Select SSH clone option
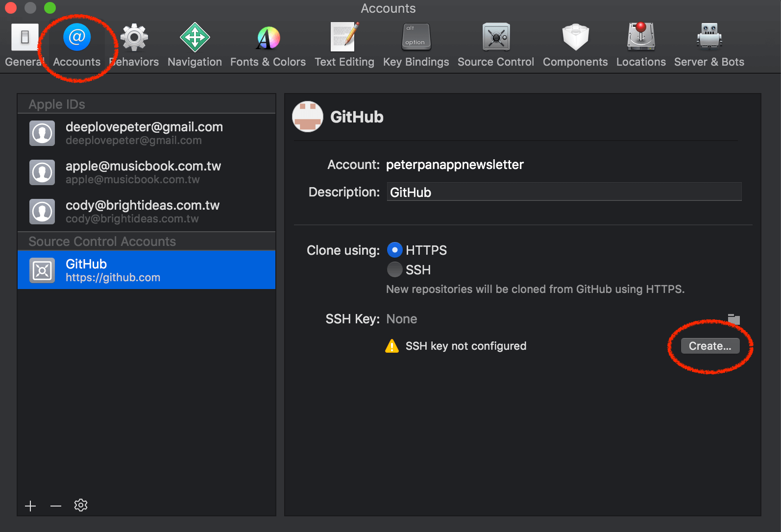781x532 pixels. pyautogui.click(x=395, y=269)
